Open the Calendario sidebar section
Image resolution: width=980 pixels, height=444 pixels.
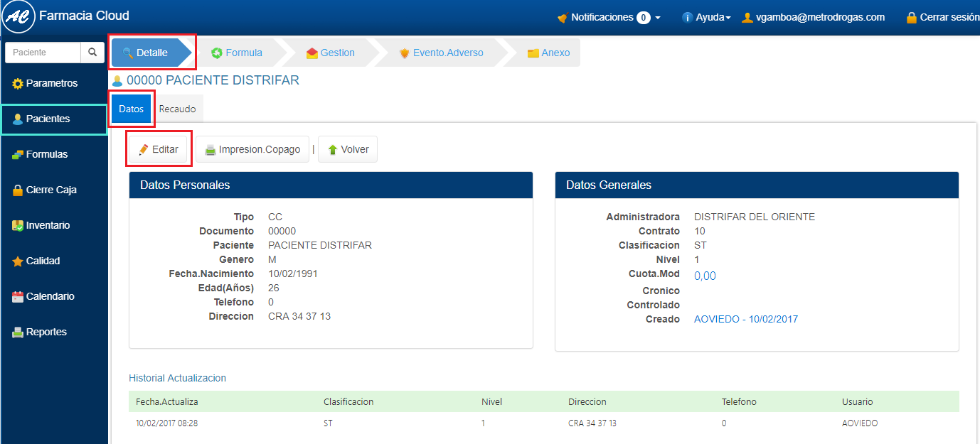[50, 296]
